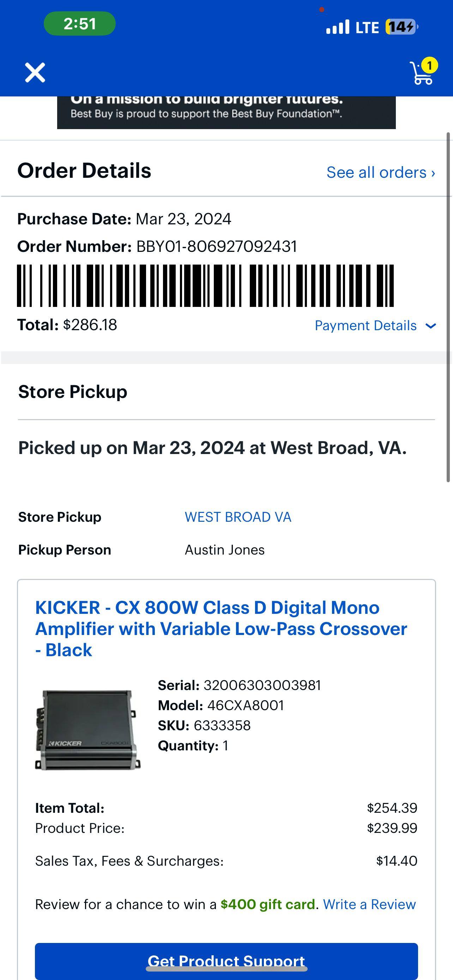Close the order details page with X
This screenshot has height=980, width=453.
(x=35, y=72)
